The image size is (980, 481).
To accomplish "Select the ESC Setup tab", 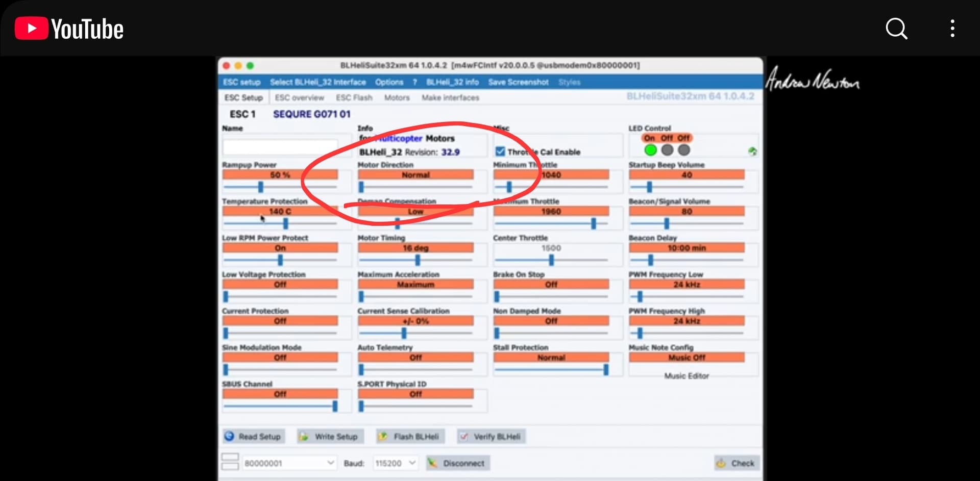I will pos(244,97).
